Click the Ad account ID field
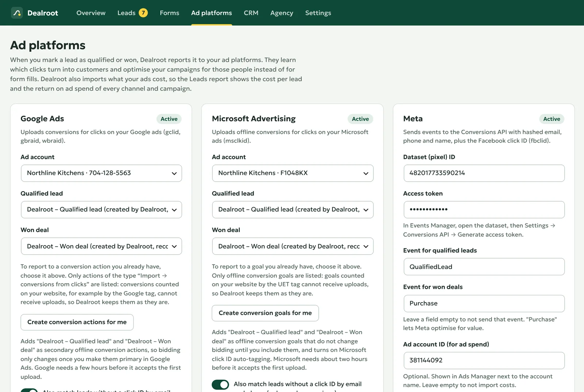Viewport: 584px width, 392px height. click(484, 360)
